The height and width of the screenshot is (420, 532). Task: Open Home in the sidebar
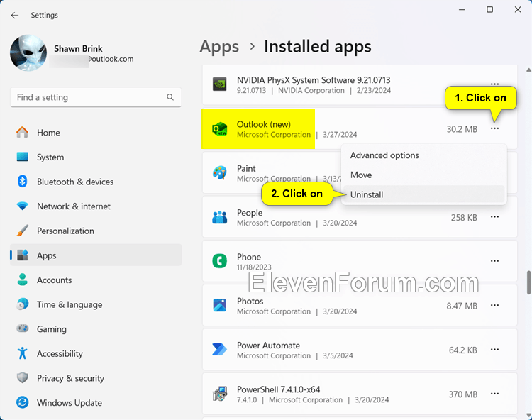pos(96,133)
